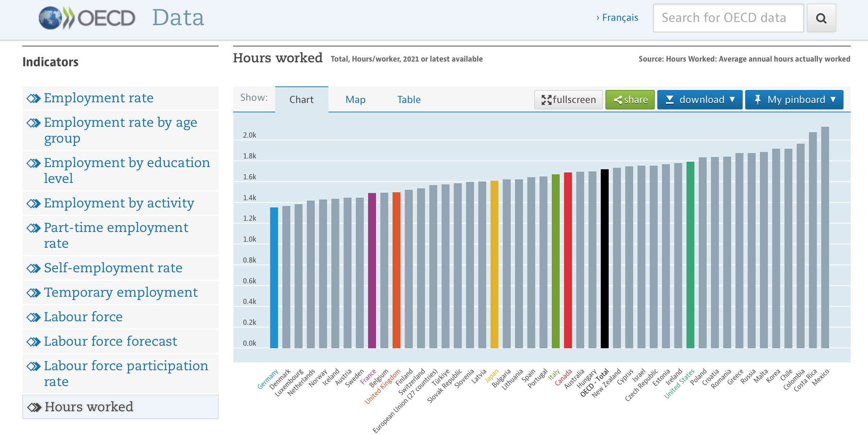Click chevron icon beside Hours worked
Screen dimensions: 868x435
pos(35,407)
